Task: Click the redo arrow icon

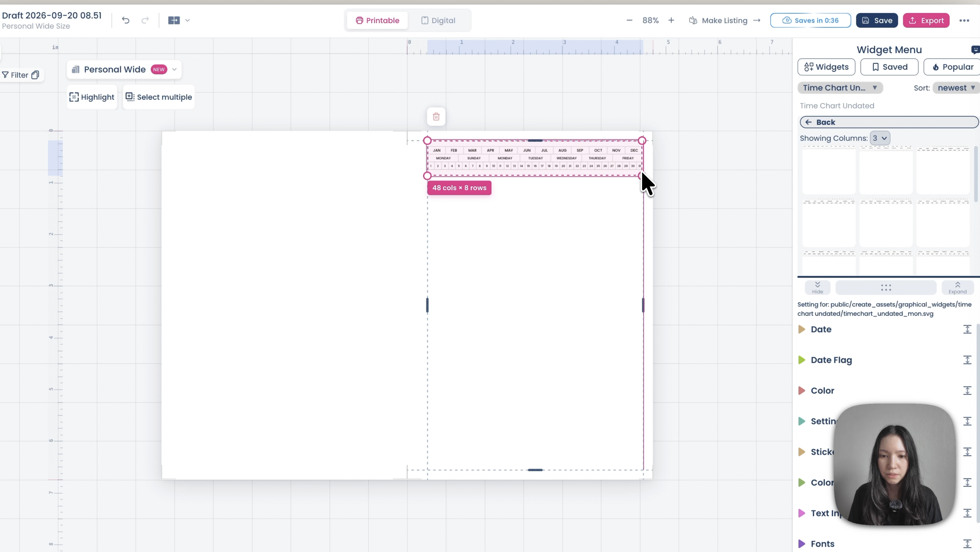Action: point(145,20)
